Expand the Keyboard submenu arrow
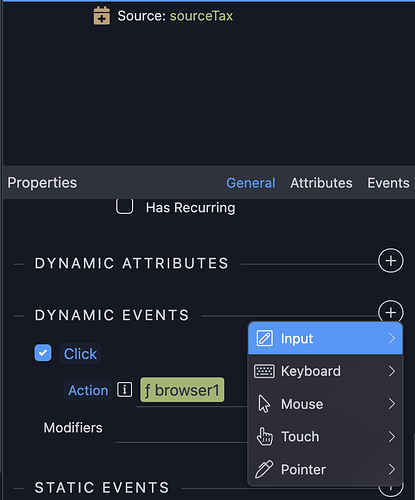The height and width of the screenshot is (500, 415). (x=392, y=371)
